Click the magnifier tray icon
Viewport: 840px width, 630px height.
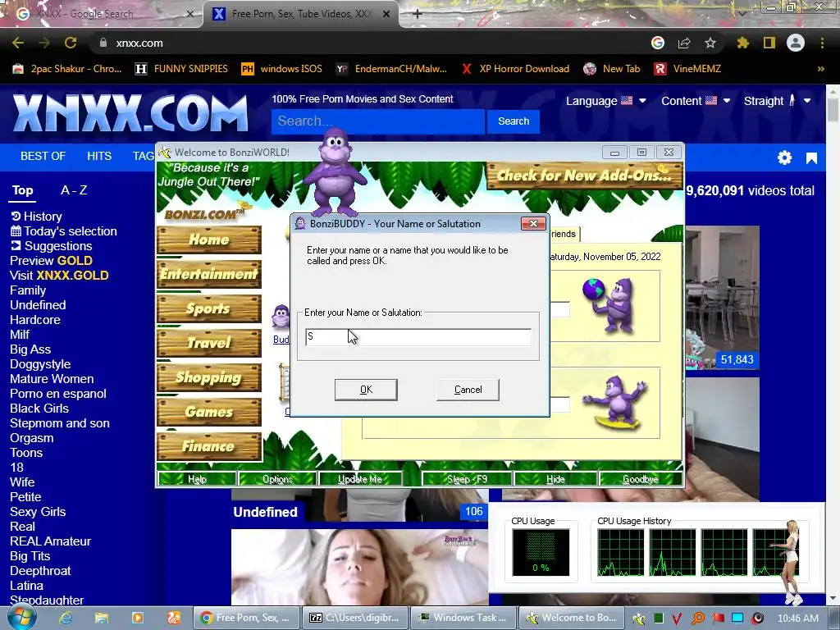coord(698,619)
